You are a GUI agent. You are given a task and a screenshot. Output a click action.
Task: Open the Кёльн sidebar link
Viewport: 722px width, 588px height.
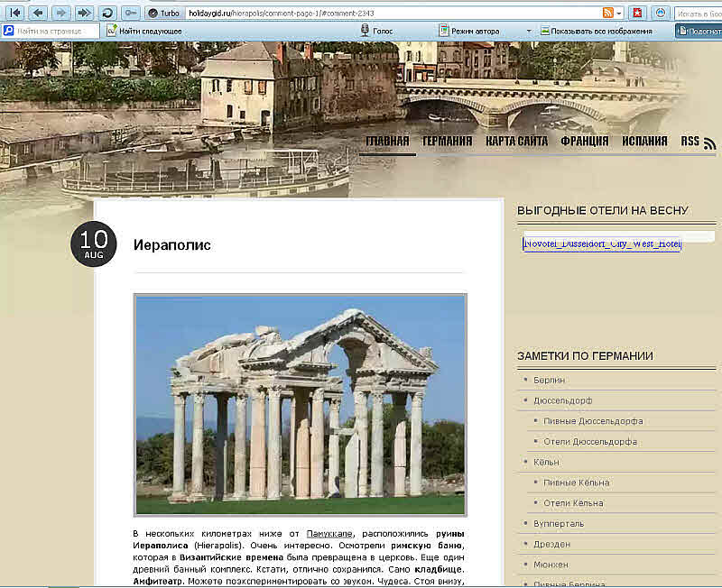pyautogui.click(x=546, y=462)
